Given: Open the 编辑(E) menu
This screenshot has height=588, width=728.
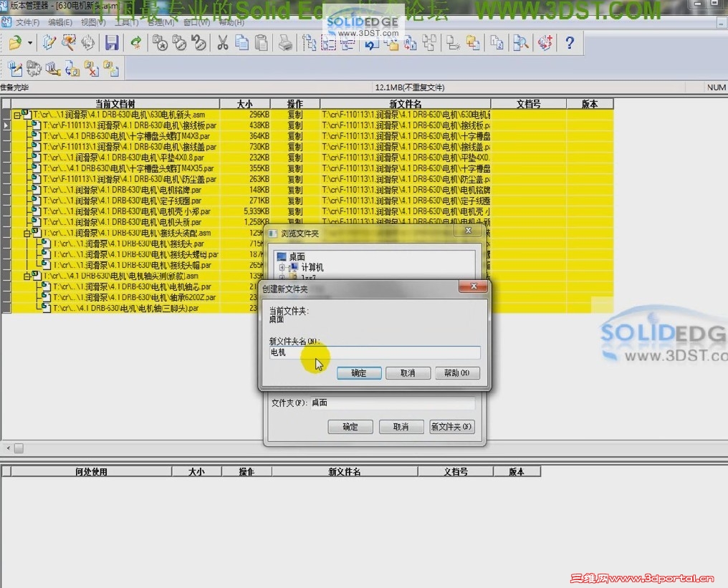Looking at the screenshot, I should (x=60, y=22).
